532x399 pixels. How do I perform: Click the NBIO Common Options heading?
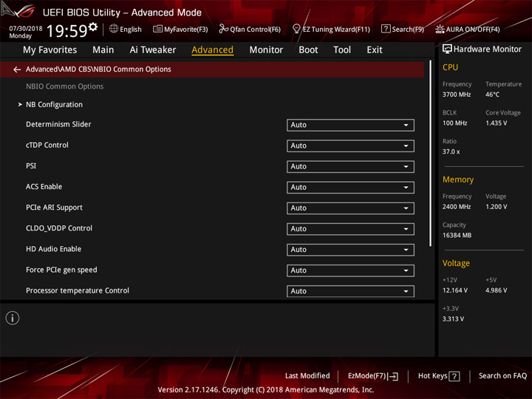click(x=64, y=86)
